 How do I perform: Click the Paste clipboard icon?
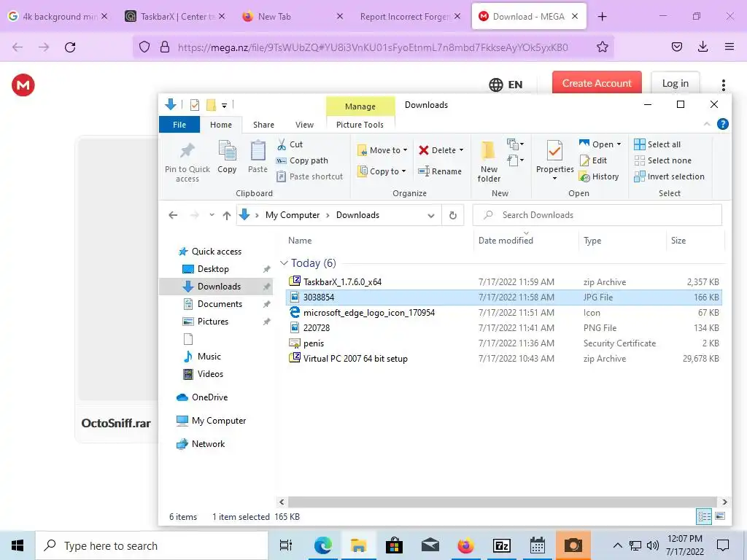click(258, 150)
